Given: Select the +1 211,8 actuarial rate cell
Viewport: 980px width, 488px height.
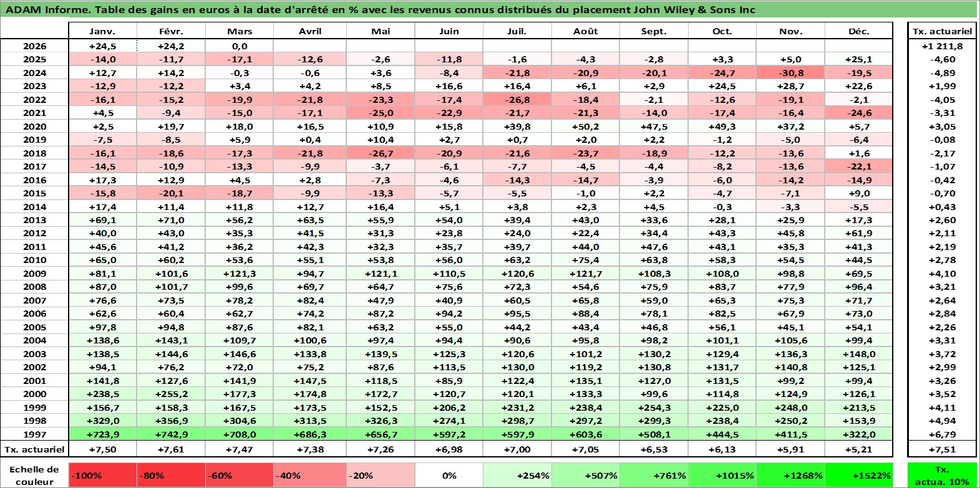Looking at the screenshot, I should pyautogui.click(x=942, y=46).
